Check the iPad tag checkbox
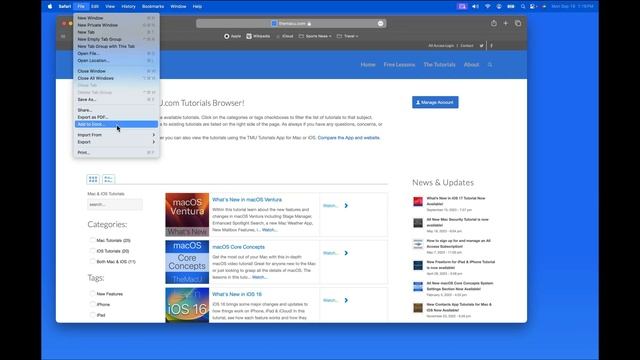Image resolution: width=640 pixels, height=360 pixels. tap(92, 315)
